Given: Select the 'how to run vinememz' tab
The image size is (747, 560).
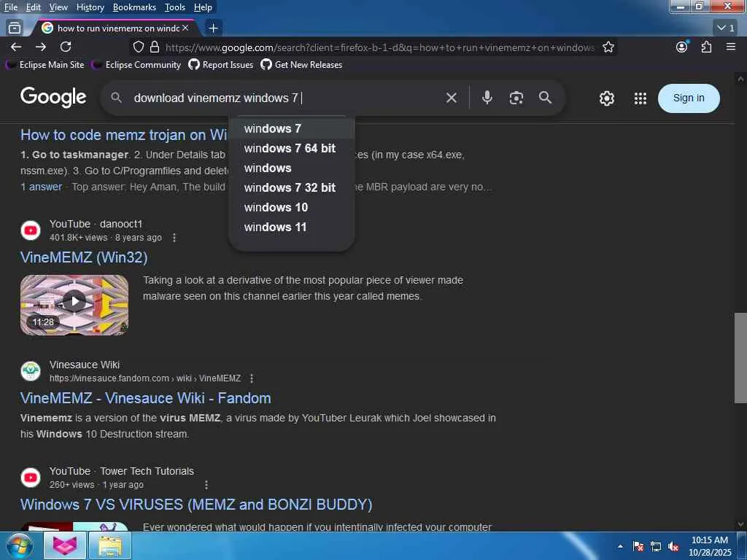Looking at the screenshot, I should [115, 28].
